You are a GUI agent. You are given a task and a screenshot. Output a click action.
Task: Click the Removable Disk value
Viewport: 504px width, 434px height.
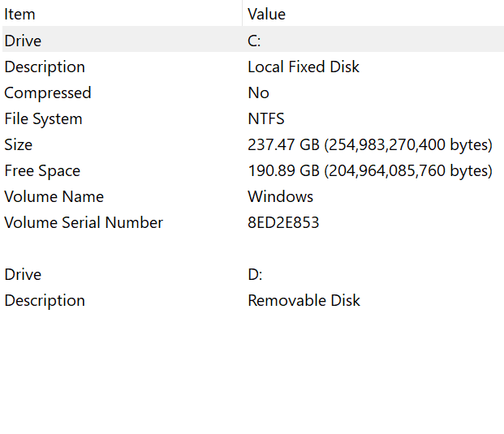pos(304,300)
